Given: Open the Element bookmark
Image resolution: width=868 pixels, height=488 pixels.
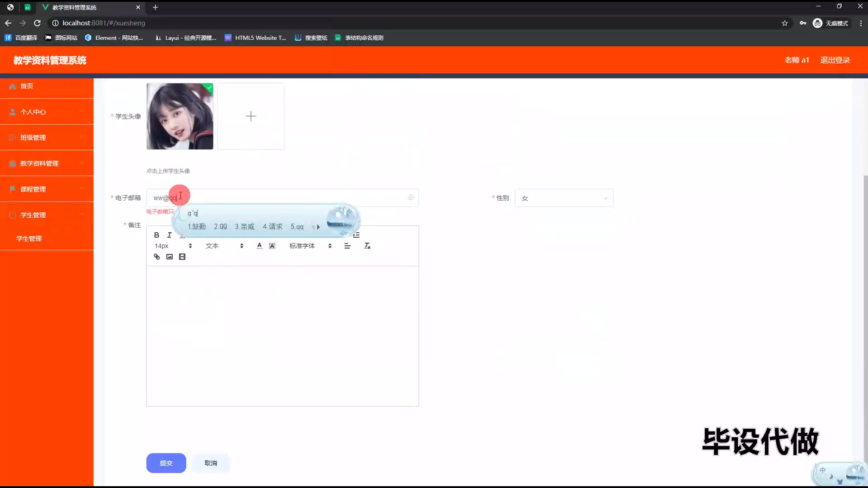Looking at the screenshot, I should (114, 38).
